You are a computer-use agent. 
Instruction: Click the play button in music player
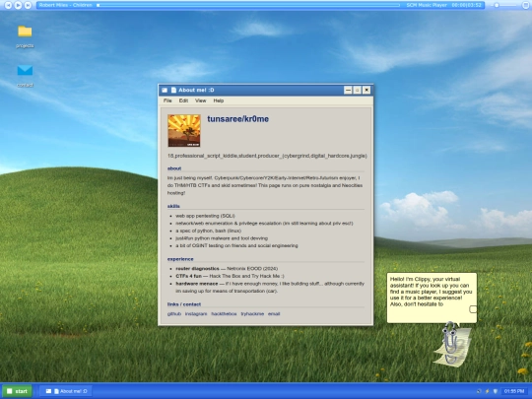(x=18, y=5)
